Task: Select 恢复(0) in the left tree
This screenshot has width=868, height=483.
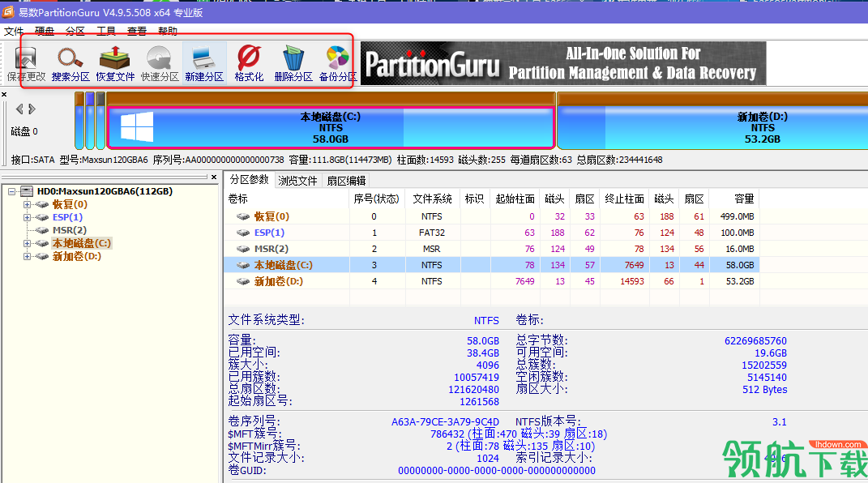Action: (70, 204)
